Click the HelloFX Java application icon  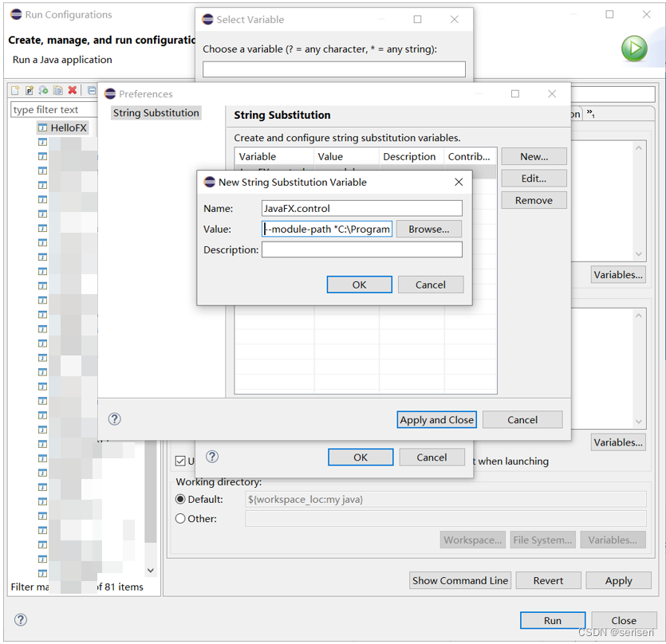(42, 128)
